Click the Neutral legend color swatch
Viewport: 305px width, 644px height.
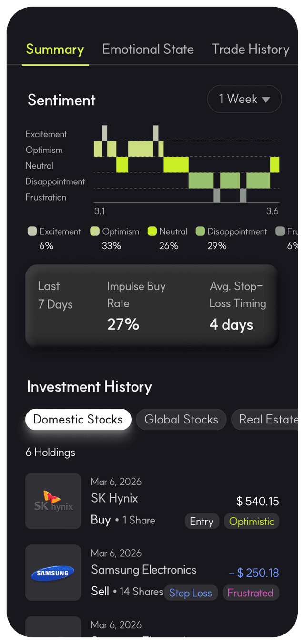tap(152, 231)
